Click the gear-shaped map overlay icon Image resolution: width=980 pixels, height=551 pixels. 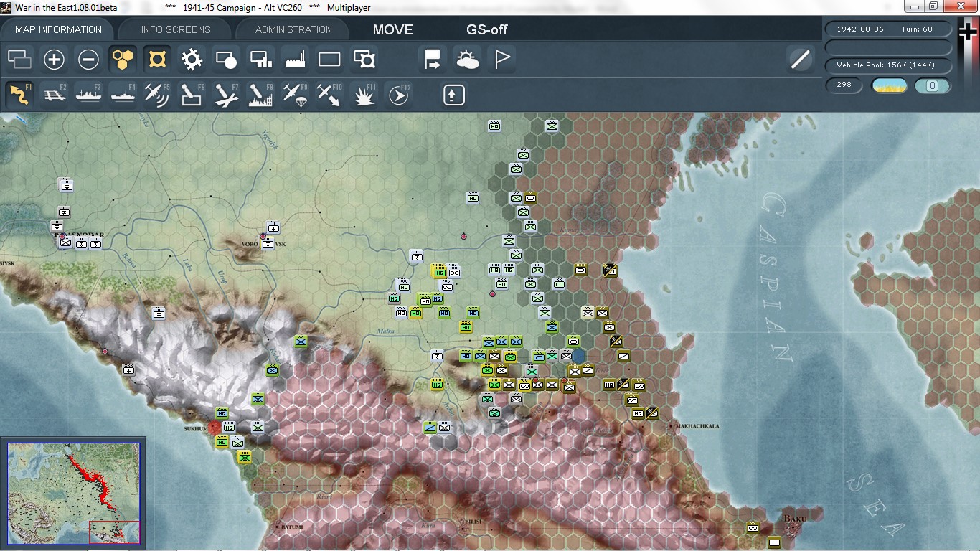tap(192, 59)
